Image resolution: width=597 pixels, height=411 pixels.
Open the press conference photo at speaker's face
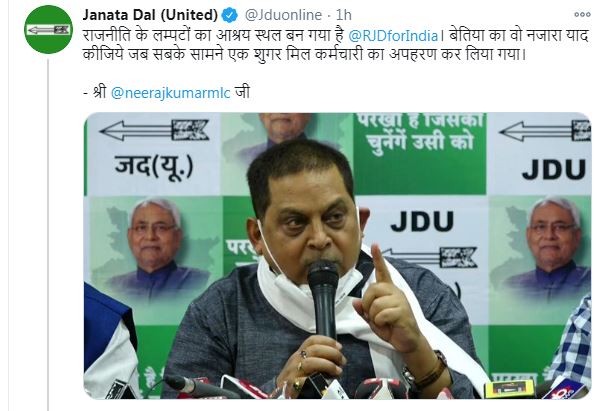308,217
